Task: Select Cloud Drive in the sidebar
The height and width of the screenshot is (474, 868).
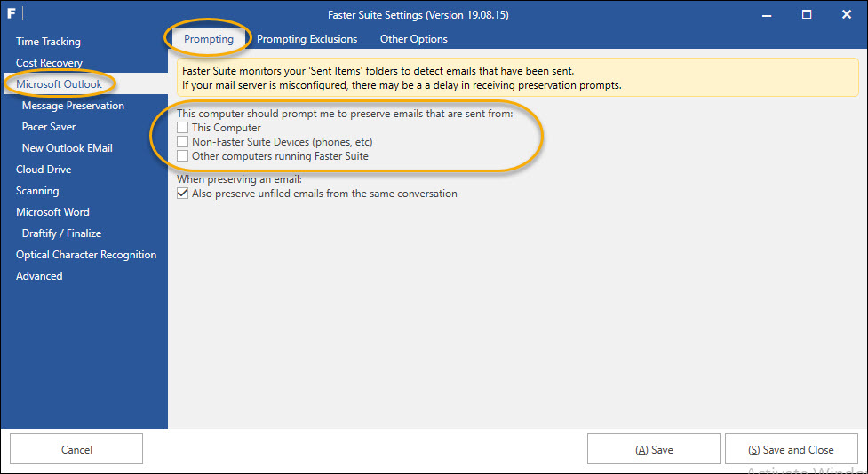Action: [x=44, y=170]
